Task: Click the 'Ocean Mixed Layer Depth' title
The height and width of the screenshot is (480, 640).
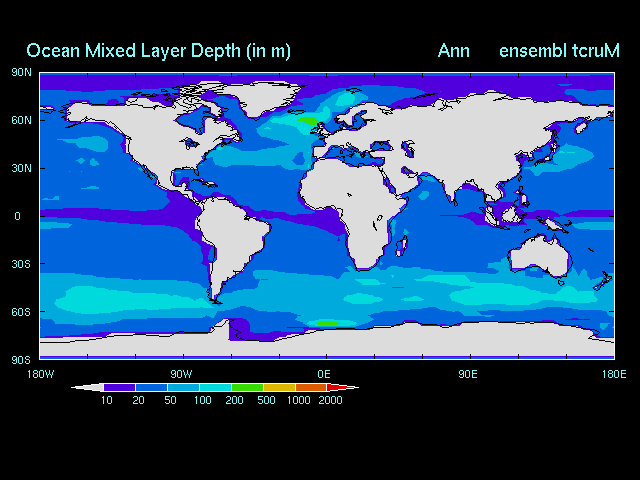Action: point(158,50)
